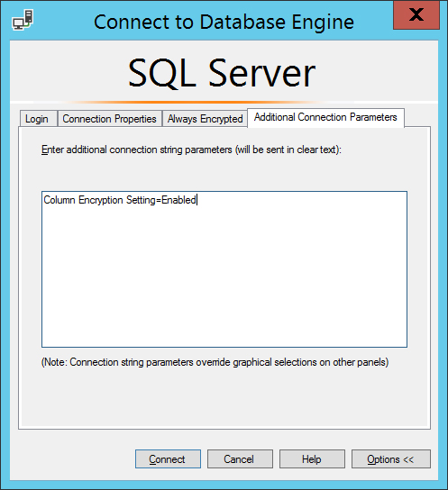Collapse the dialog with Options <<
The height and width of the screenshot is (490, 448).
coord(391,459)
